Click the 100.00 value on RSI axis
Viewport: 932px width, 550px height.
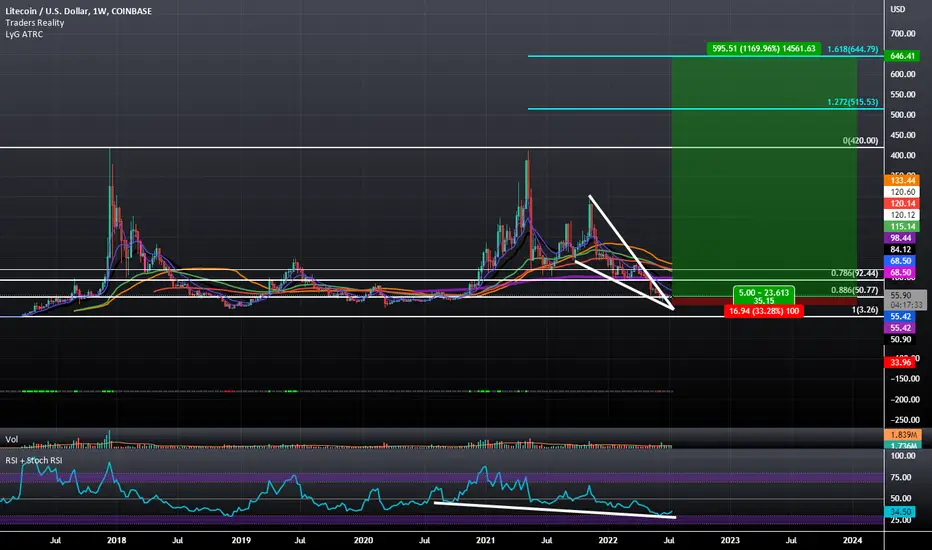point(903,456)
